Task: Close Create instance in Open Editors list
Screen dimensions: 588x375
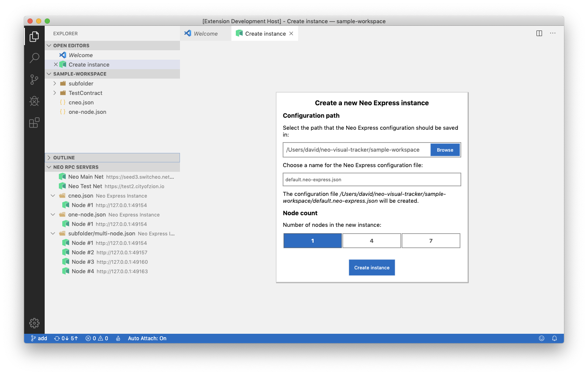Action: tap(55, 64)
